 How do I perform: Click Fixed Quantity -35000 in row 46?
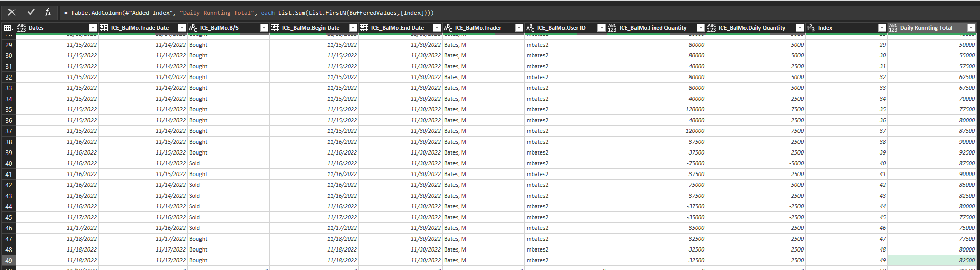pyautogui.click(x=657, y=228)
